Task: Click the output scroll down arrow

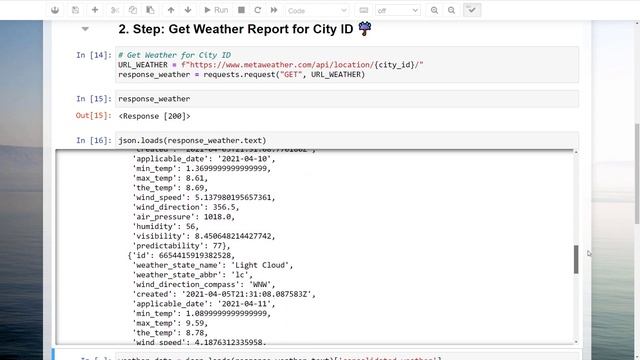Action: (576, 342)
